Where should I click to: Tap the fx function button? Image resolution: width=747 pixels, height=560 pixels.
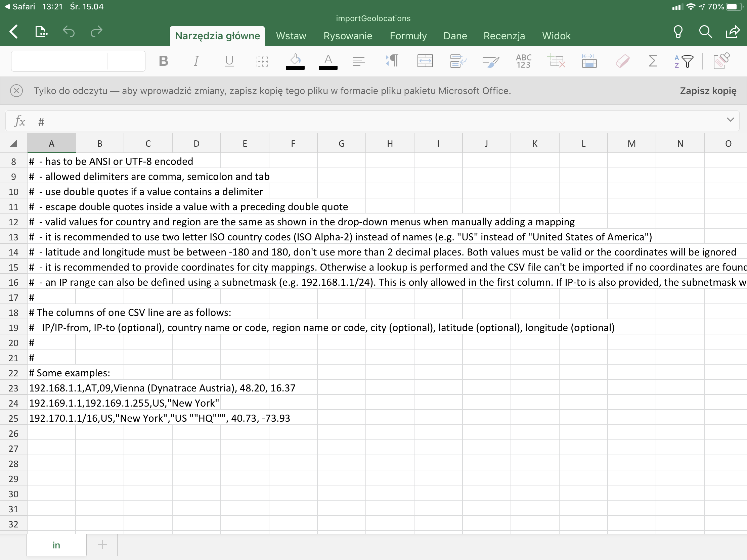tap(20, 121)
